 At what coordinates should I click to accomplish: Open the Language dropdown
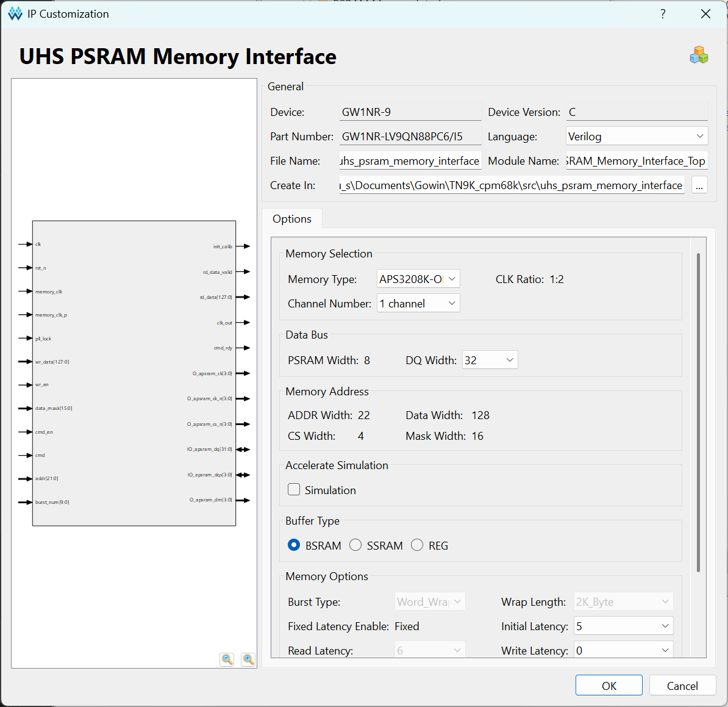click(637, 136)
